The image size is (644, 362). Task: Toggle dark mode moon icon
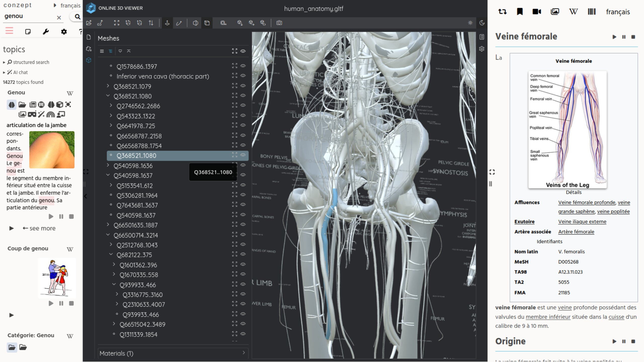[x=482, y=23]
